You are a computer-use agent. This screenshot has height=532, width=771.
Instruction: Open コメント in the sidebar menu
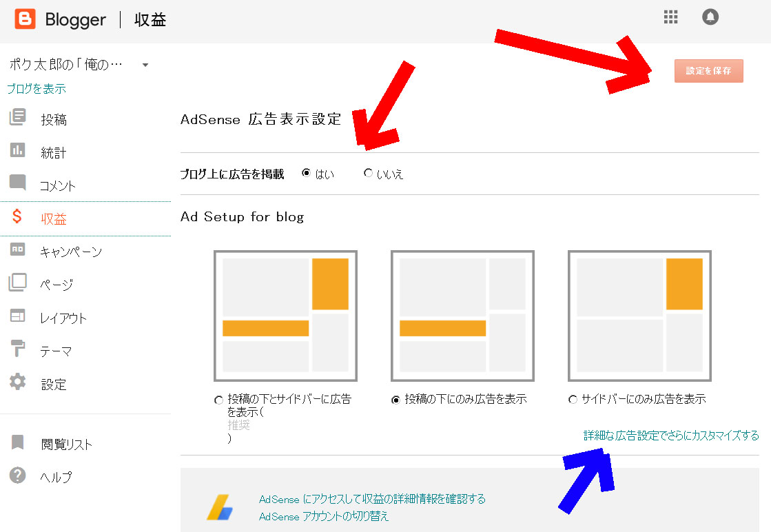coord(57,185)
